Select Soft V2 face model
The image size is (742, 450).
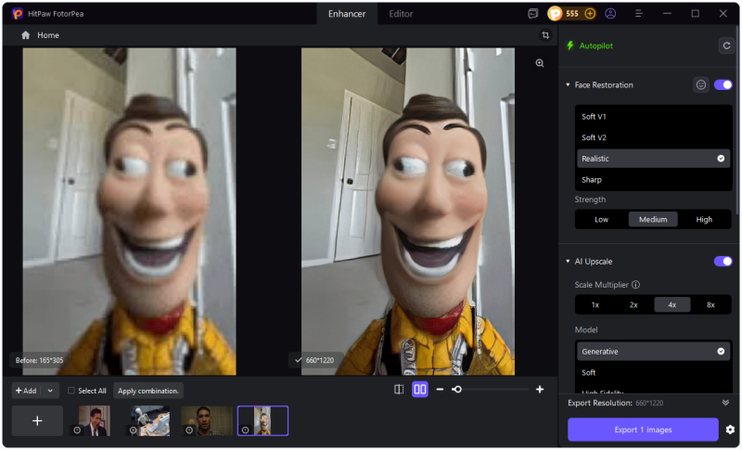click(x=653, y=138)
